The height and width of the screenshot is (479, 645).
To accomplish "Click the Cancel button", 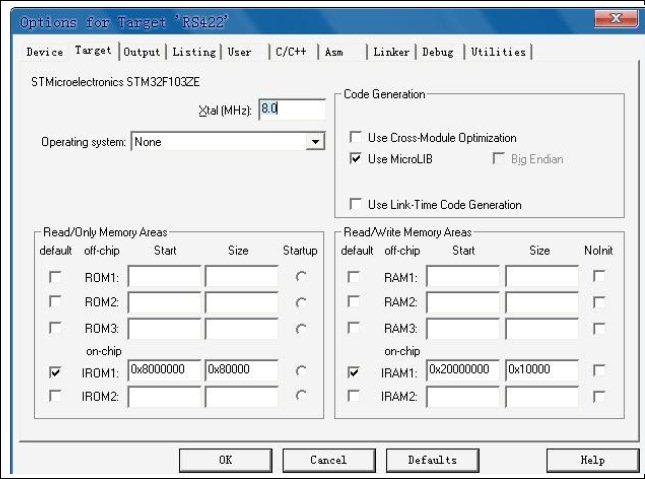I will [x=329, y=460].
